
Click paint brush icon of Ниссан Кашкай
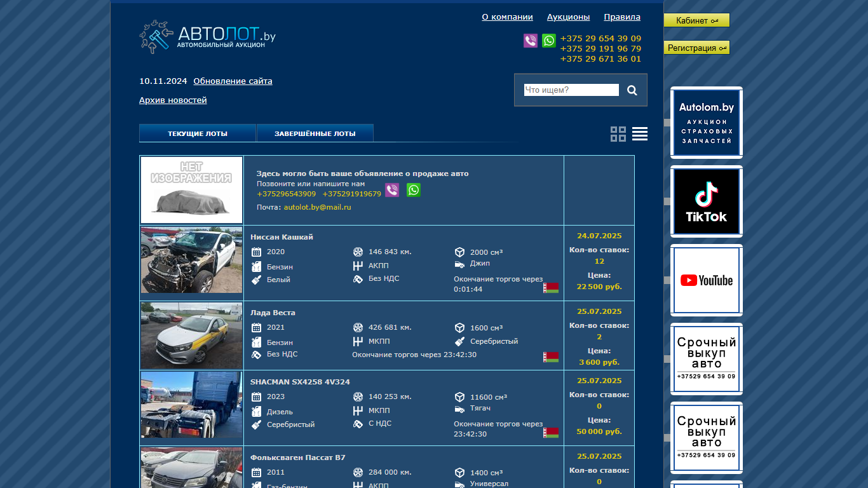pos(257,279)
